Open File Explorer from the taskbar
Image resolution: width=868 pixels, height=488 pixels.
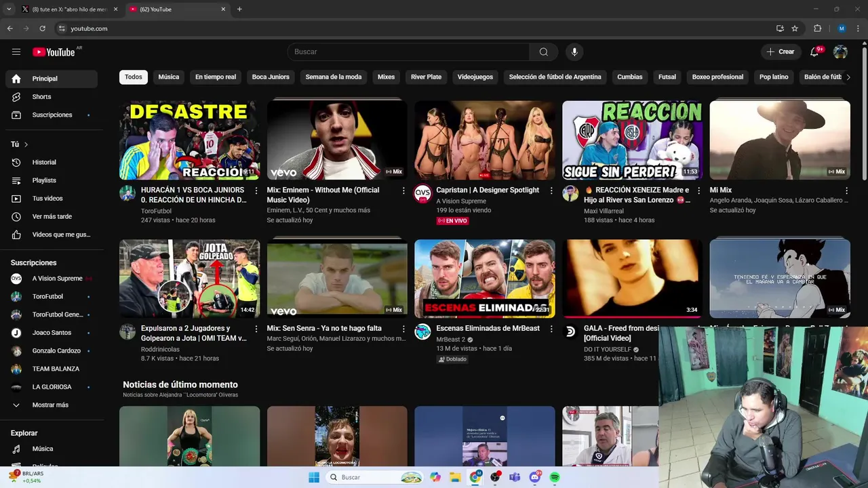click(x=455, y=477)
